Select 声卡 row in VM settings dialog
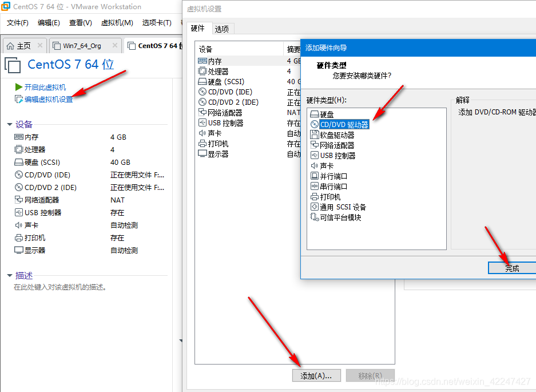The height and width of the screenshot is (392, 536). (x=248, y=133)
